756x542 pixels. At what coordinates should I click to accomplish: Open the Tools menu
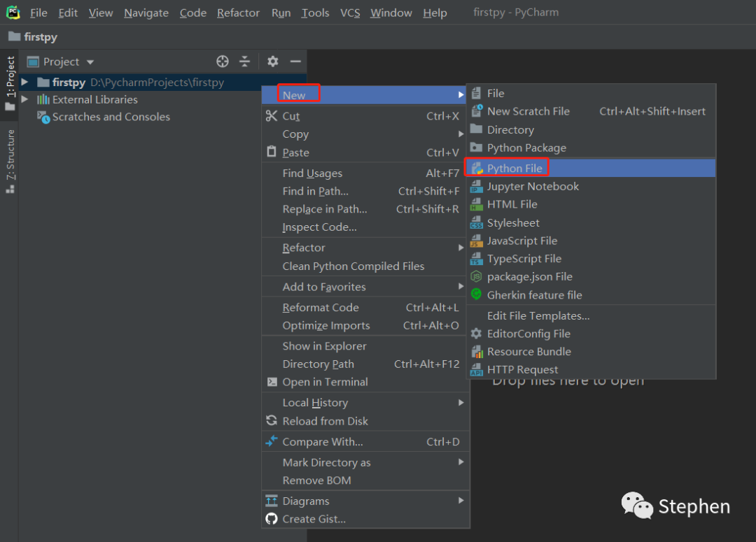tap(315, 13)
